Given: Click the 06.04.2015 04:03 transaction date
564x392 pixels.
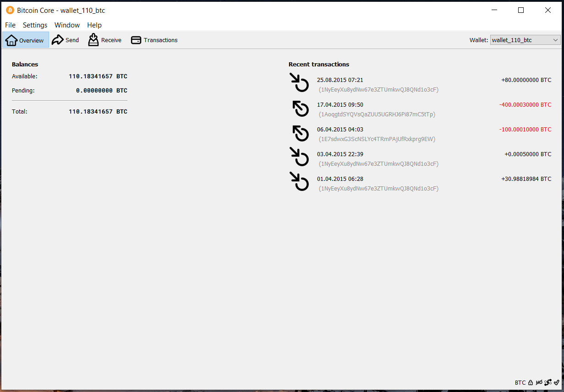Looking at the screenshot, I should (340, 130).
